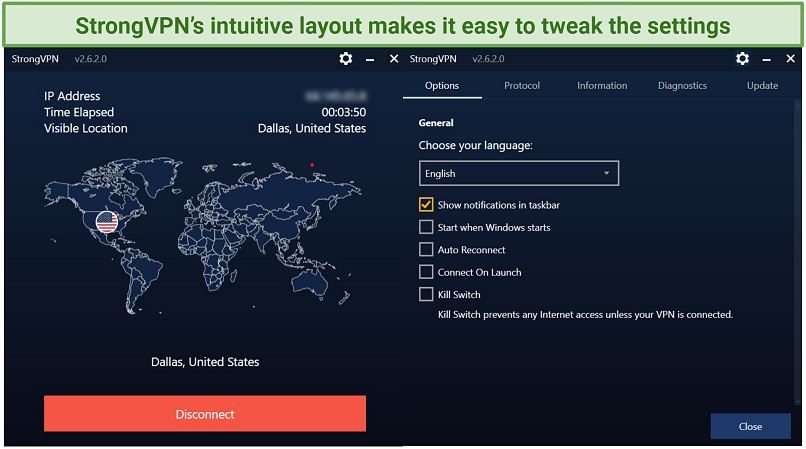Click Choose your language label
The image size is (806, 449).
click(x=475, y=146)
